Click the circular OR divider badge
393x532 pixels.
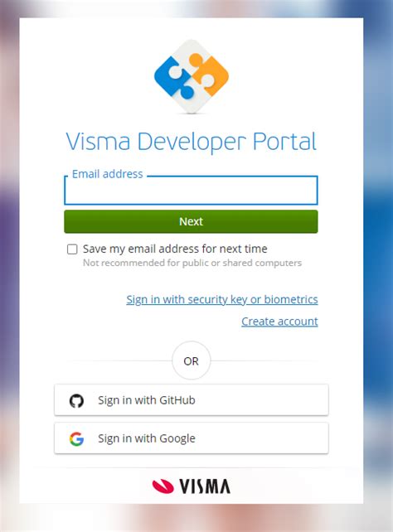pyautogui.click(x=191, y=360)
